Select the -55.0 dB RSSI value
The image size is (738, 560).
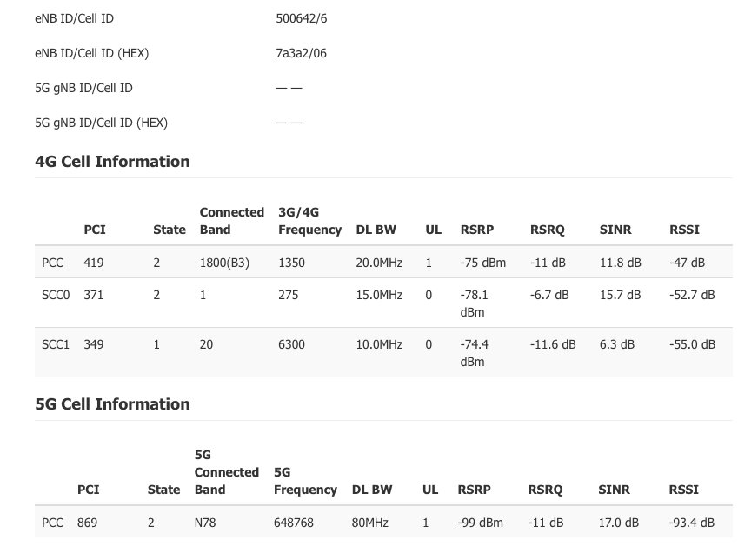[692, 344]
